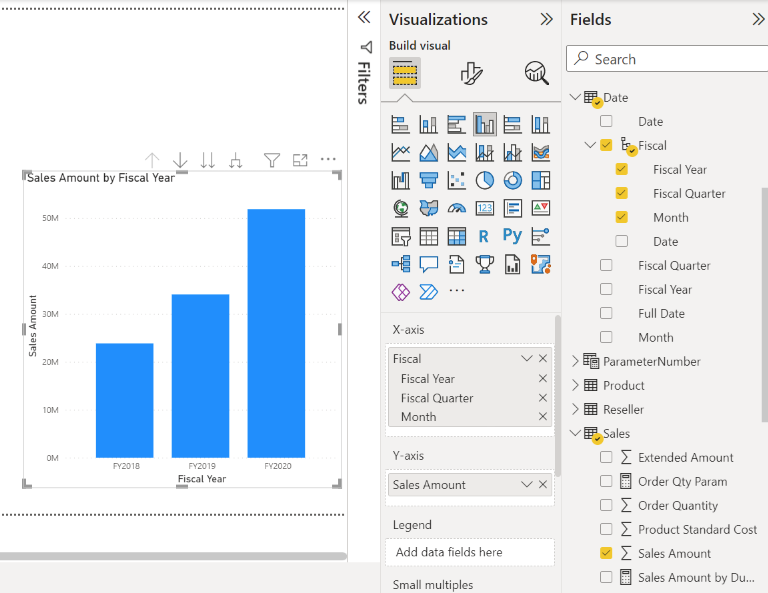768x593 pixels.
Task: Expand the Filters pane
Action: coord(364,17)
